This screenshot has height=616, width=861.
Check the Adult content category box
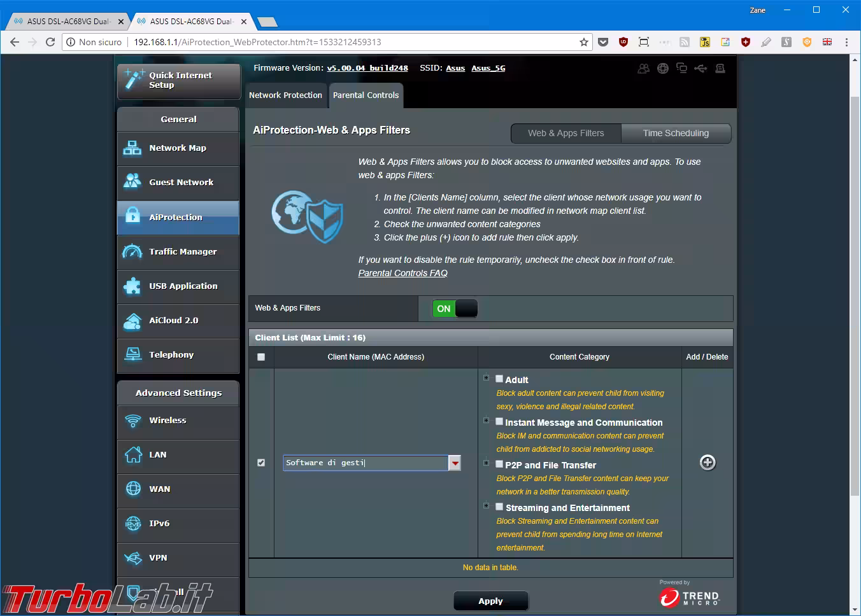point(499,379)
